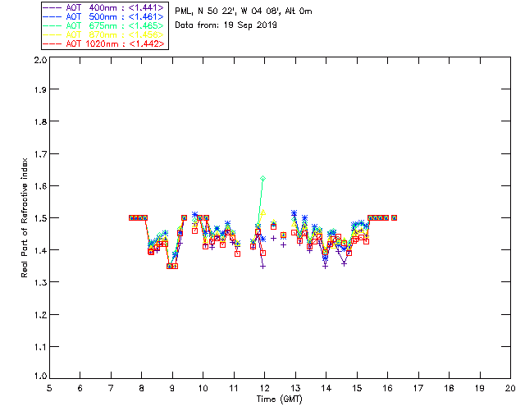Click the AOT 870nm legend entry
The height and width of the screenshot is (420, 525).
pyautogui.click(x=104, y=34)
